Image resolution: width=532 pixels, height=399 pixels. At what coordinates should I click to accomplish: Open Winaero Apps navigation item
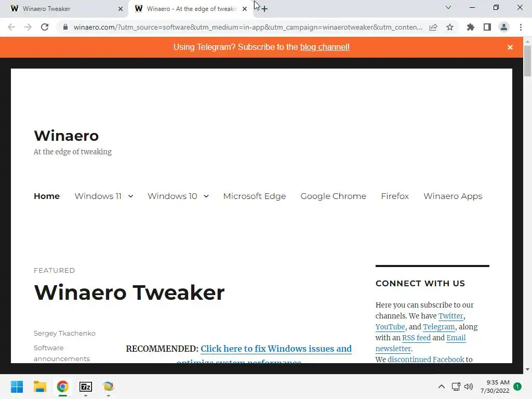(453, 196)
